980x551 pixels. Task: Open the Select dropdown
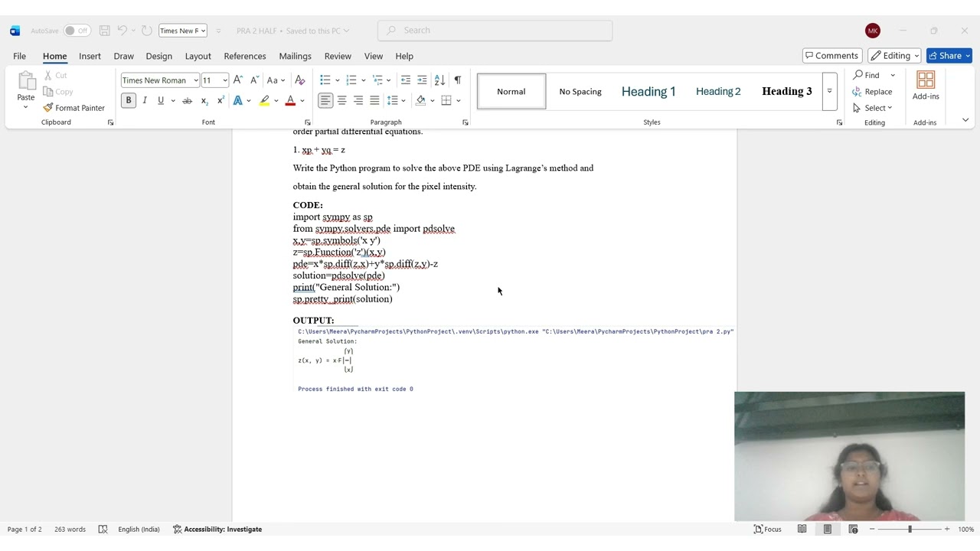(873, 108)
